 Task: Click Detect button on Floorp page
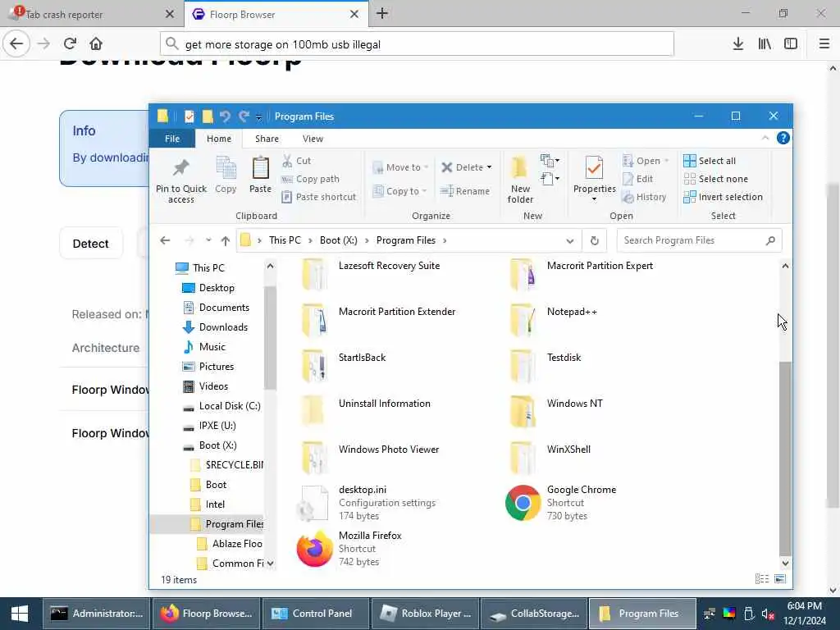tap(90, 244)
